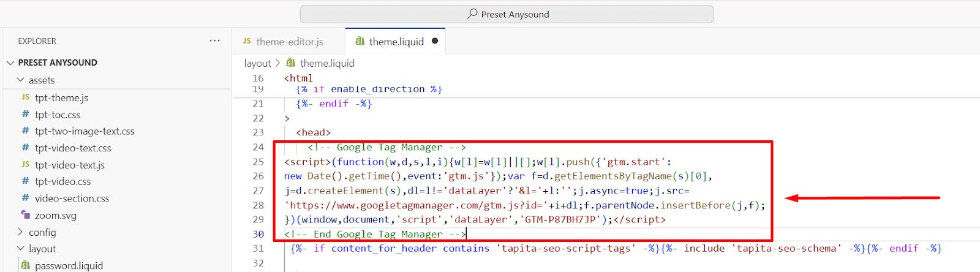Open tpt-video-text.css file

[x=73, y=148]
